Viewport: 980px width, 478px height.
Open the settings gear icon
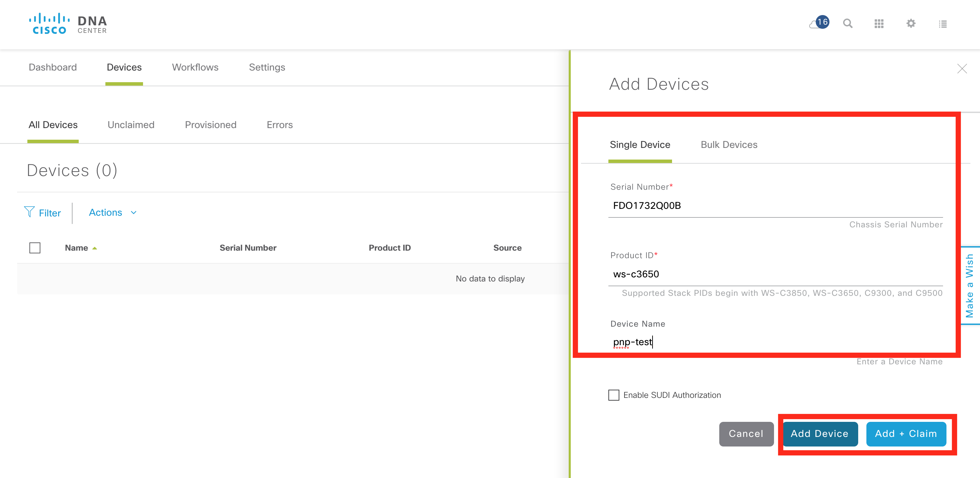tap(911, 24)
